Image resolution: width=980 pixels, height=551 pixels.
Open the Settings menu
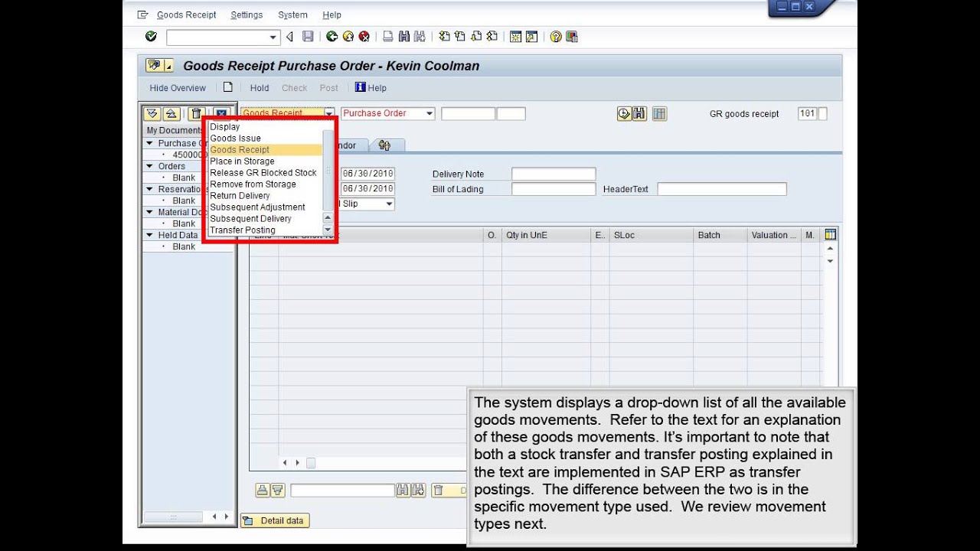[x=247, y=15]
